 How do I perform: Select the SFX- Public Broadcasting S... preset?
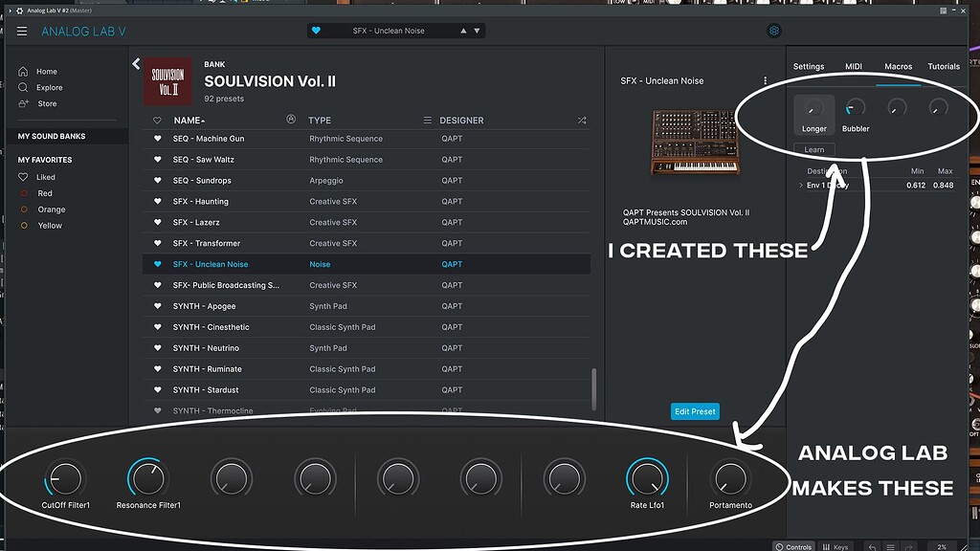[x=367, y=285]
